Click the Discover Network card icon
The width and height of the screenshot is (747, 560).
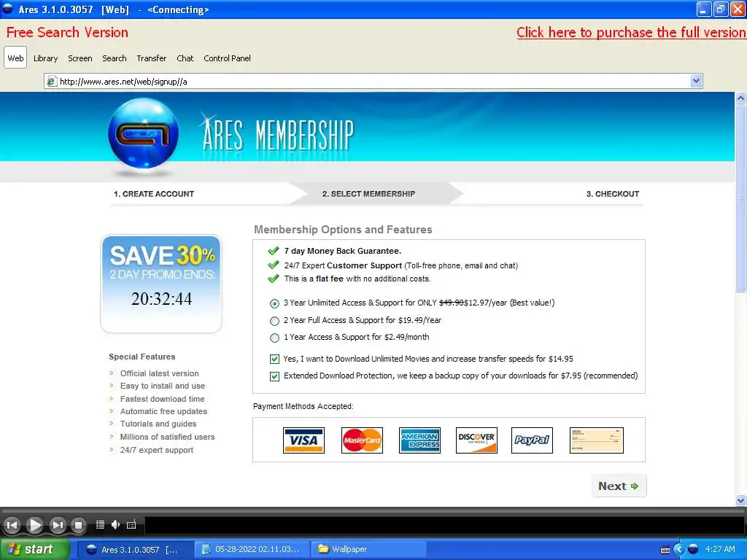(x=476, y=440)
